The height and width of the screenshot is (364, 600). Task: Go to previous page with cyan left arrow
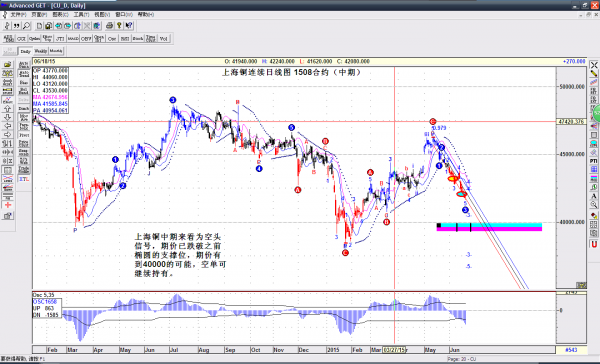(59, 26)
